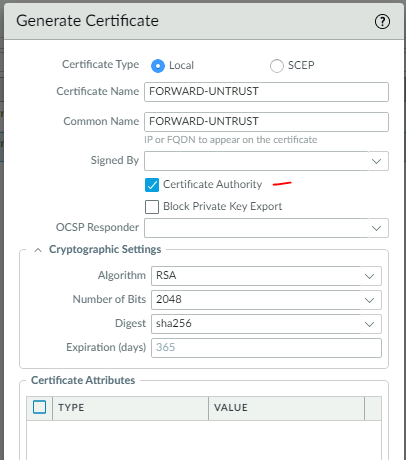Open the Signed By dropdown
The height and width of the screenshot is (460, 406).
point(266,161)
